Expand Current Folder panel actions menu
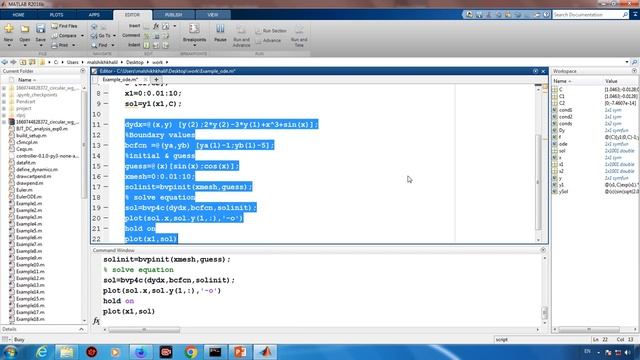Image resolution: width=640 pixels, height=360 pixels. [x=83, y=71]
